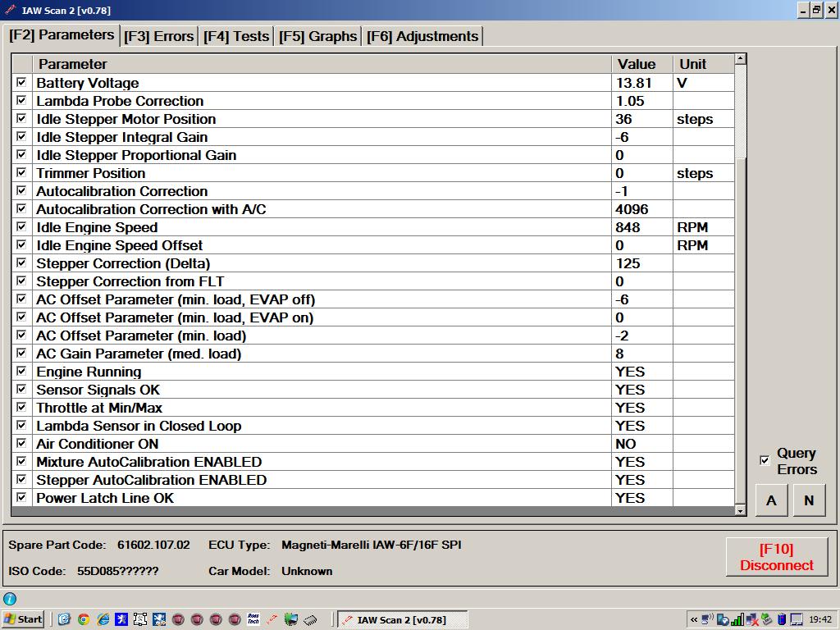This screenshot has width=840, height=630.
Task: Open Internet Explorer from quick launch
Action: click(103, 619)
